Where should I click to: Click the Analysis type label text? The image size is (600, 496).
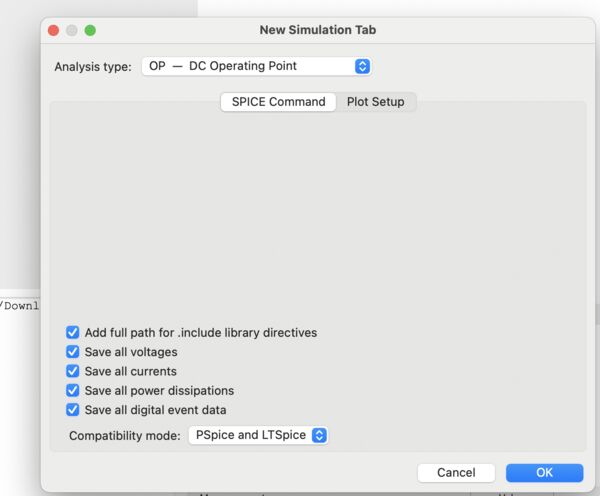click(92, 67)
